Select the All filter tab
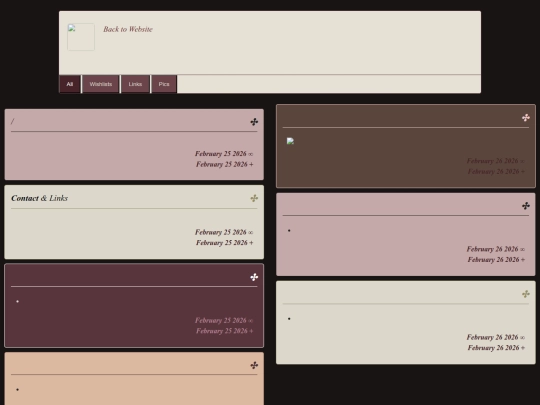The image size is (540, 405). pyautogui.click(x=70, y=84)
